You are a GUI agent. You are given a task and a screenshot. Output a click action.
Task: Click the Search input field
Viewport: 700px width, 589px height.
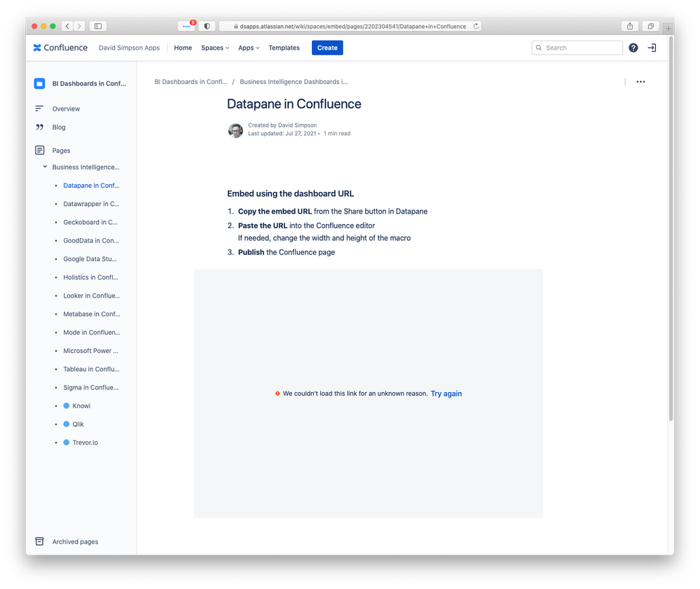[577, 48]
